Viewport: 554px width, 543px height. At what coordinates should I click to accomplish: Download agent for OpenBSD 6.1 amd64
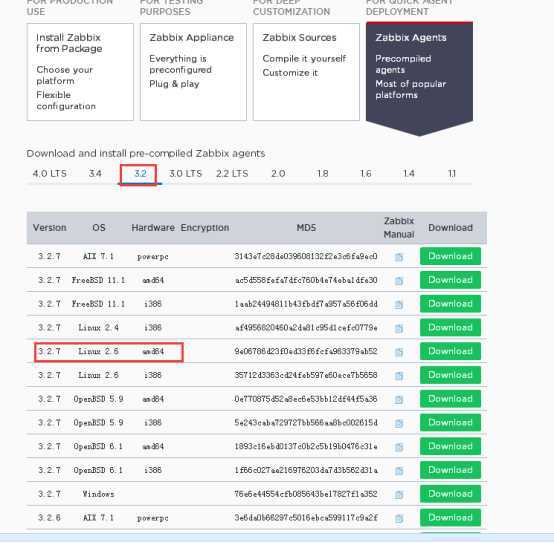pos(450,446)
